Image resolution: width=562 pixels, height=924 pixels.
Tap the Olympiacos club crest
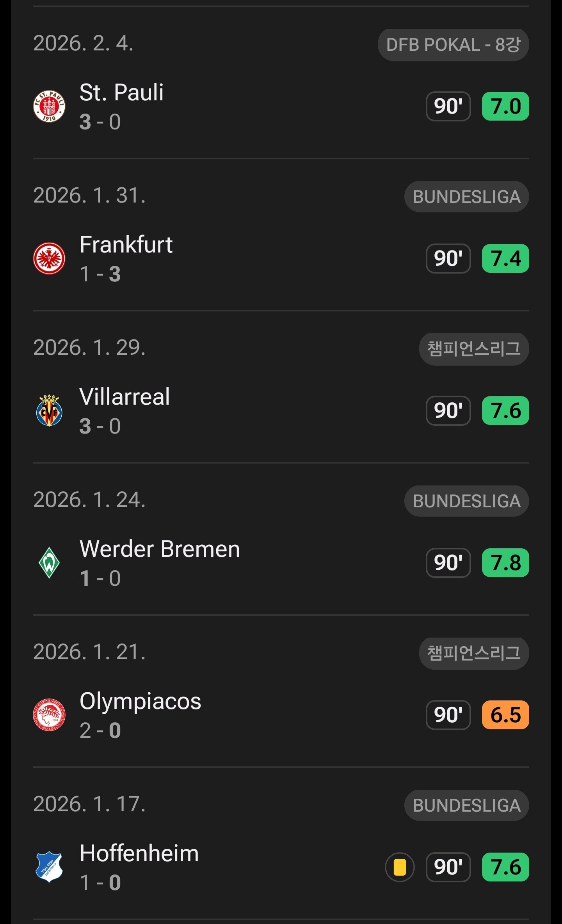pos(49,715)
